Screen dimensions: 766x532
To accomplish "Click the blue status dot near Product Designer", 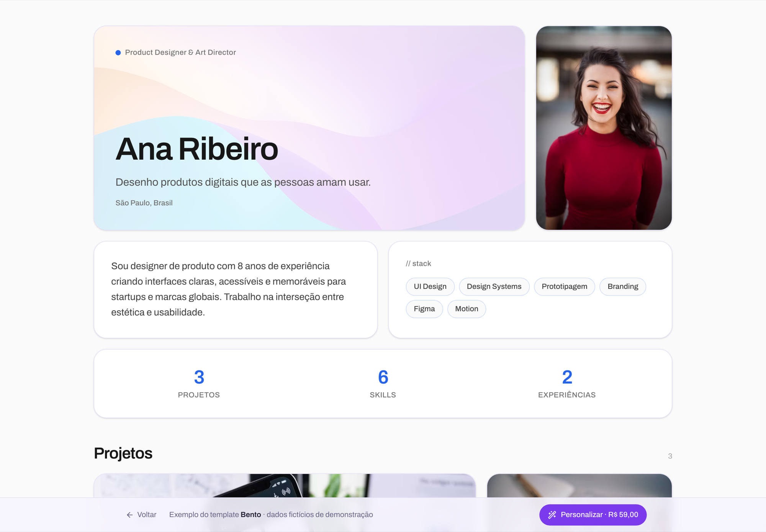I will coord(118,52).
